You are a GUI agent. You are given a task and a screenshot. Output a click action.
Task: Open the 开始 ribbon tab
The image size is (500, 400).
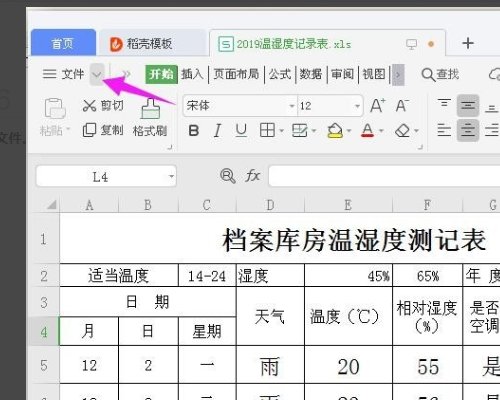[161, 74]
